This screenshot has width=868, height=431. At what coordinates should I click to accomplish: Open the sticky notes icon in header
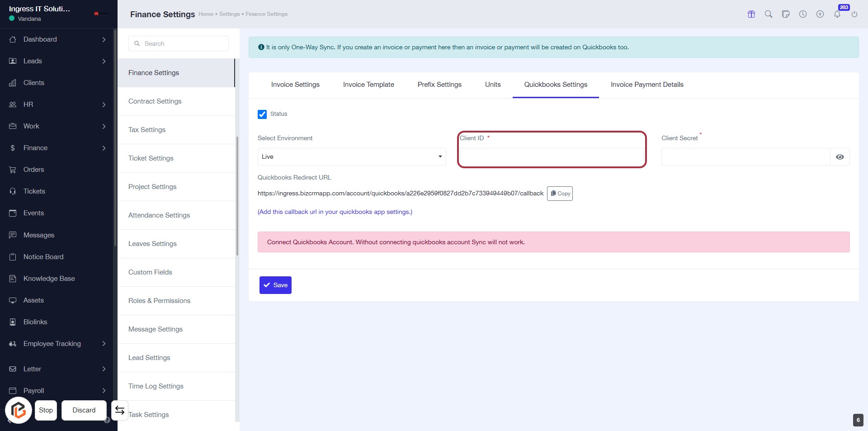786,14
